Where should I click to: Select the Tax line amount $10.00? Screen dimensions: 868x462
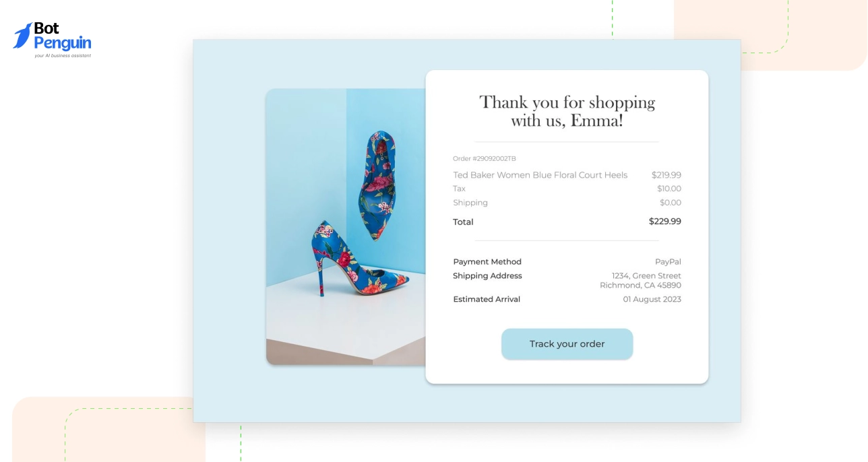[x=669, y=189]
